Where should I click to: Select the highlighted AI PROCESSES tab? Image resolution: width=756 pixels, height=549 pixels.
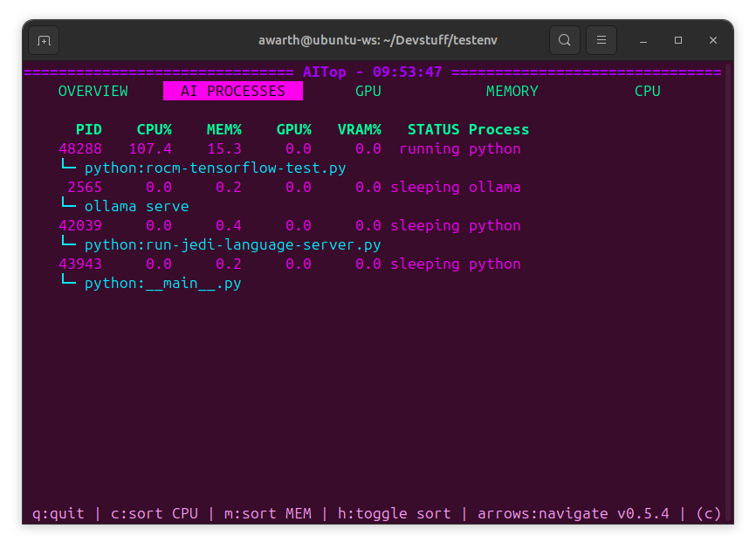click(233, 91)
